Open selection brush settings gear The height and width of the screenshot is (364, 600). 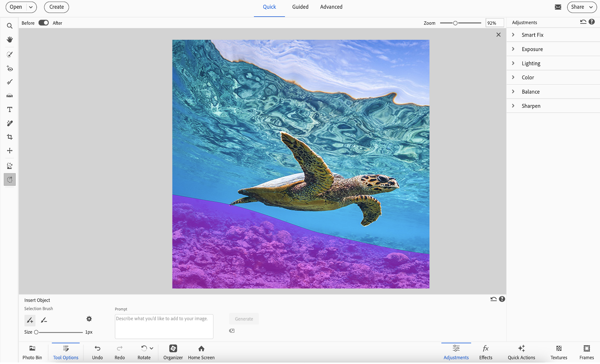point(89,319)
